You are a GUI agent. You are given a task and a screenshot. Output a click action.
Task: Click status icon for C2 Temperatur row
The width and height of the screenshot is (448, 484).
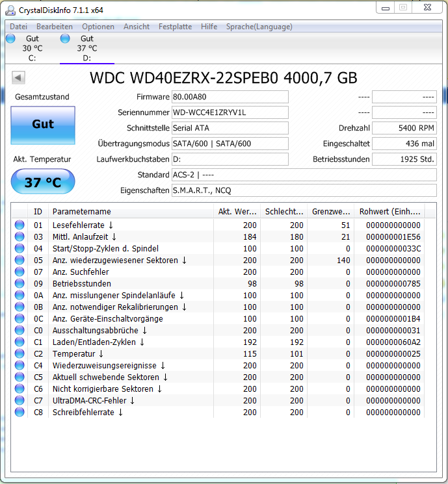[20, 353]
